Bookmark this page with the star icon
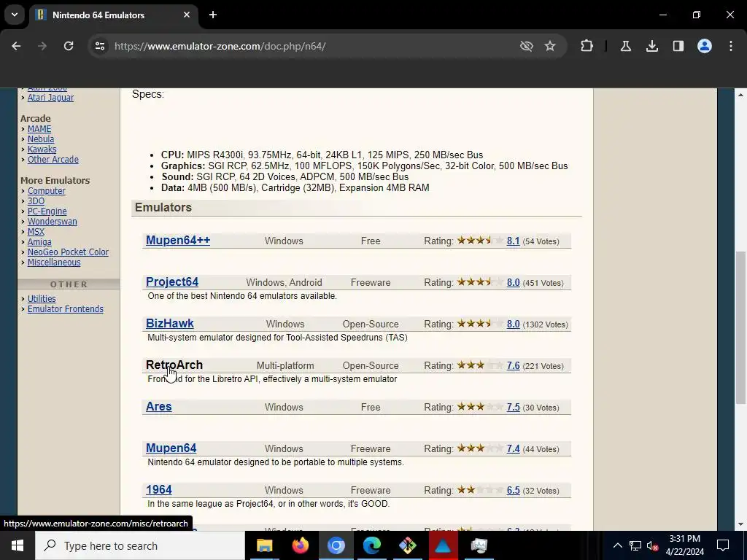Screen dimensions: 747x560 [550, 46]
